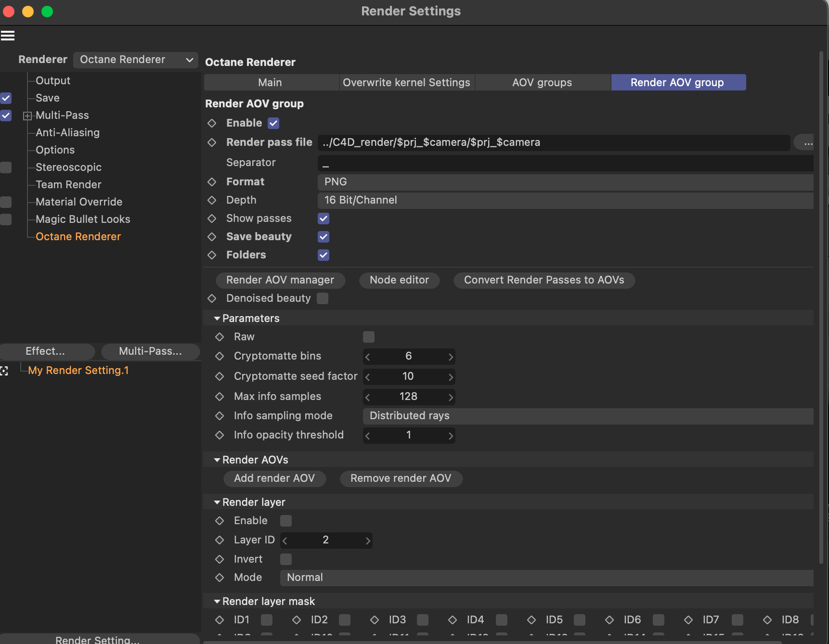Open the Node editor
The width and height of the screenshot is (829, 644).
click(x=400, y=280)
